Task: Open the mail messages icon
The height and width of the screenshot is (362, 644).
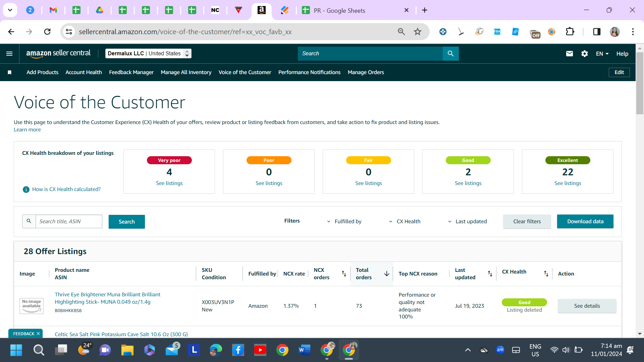Action: point(570,54)
